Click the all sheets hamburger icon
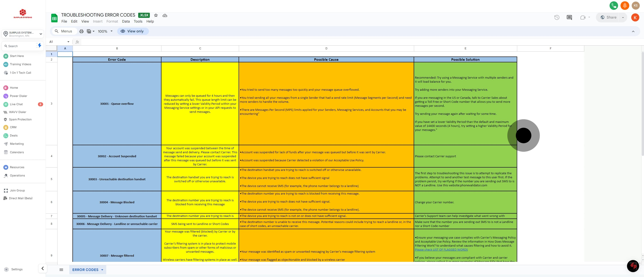The width and height of the screenshot is (644, 277). pos(61,270)
